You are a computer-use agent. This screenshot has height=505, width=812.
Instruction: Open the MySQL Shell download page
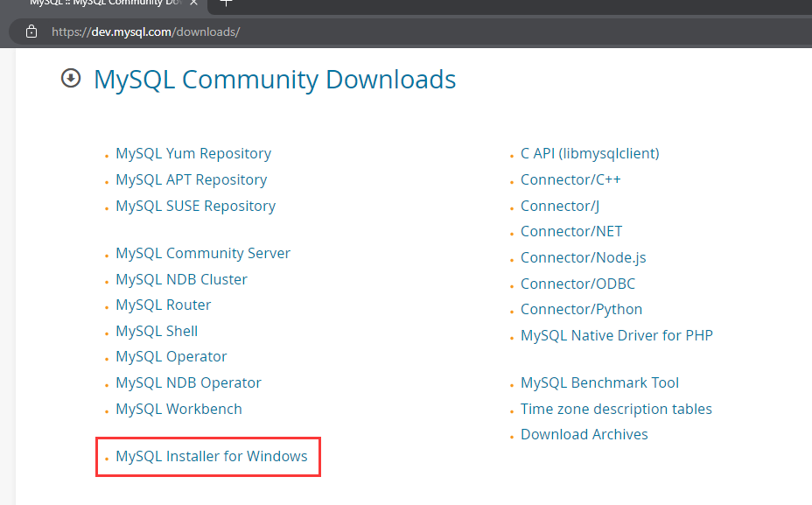point(157,331)
